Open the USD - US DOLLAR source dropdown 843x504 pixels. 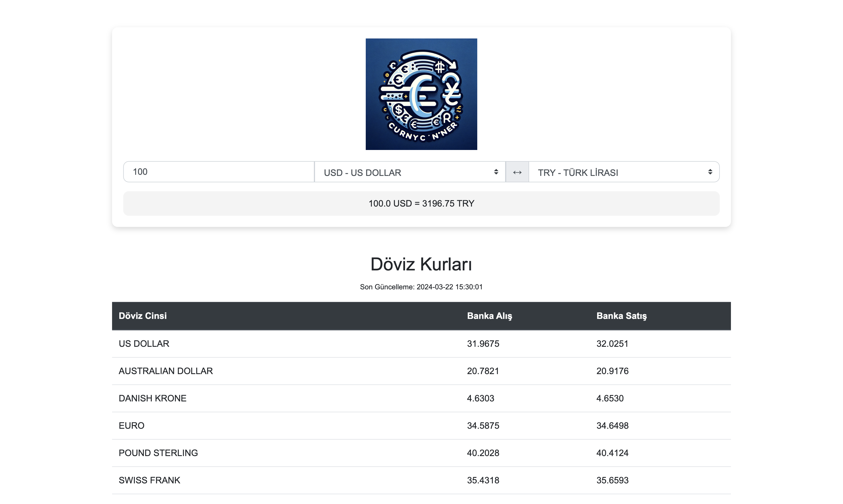click(410, 172)
